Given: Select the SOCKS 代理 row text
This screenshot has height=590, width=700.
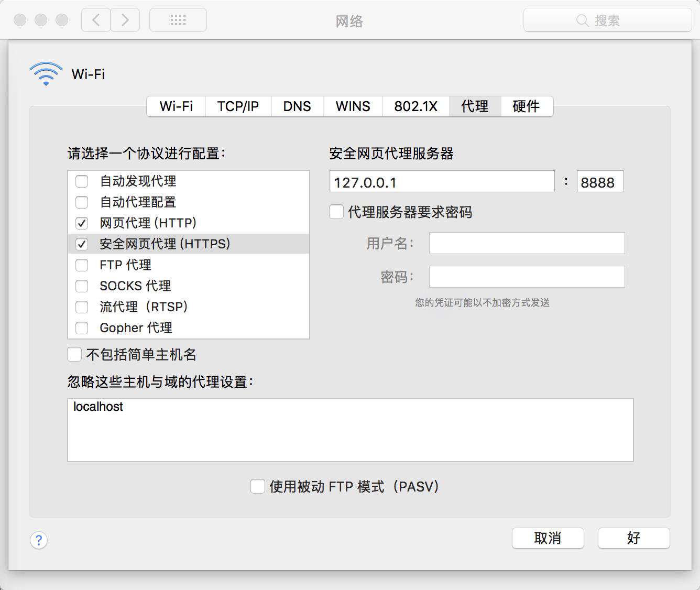Looking at the screenshot, I should [x=135, y=286].
